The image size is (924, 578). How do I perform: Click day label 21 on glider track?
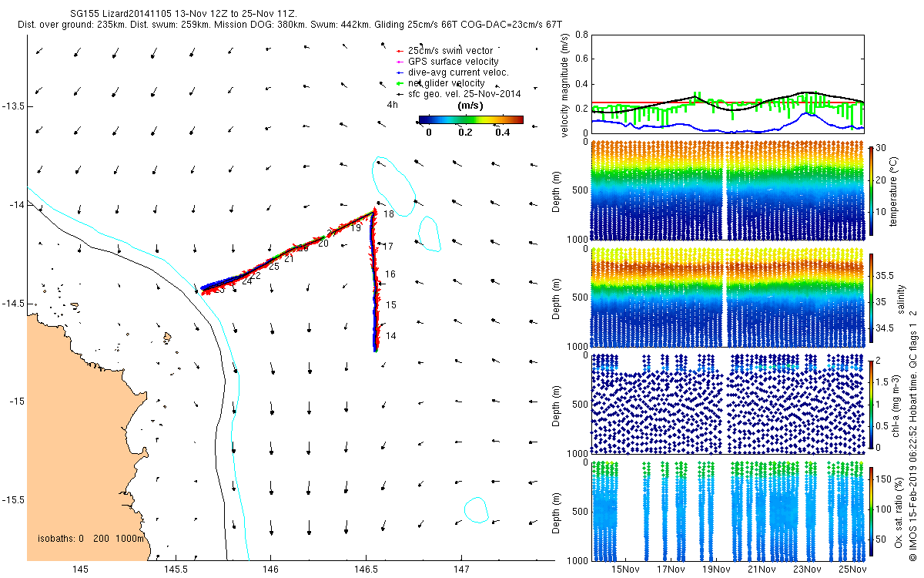pyautogui.click(x=289, y=260)
